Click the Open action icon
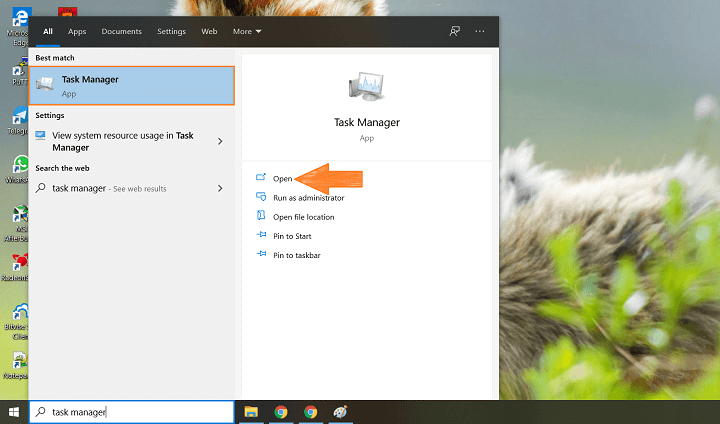The image size is (720, 424). click(261, 177)
